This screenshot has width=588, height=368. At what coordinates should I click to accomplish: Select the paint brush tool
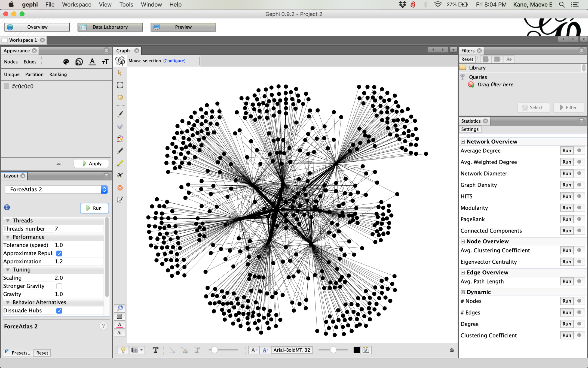point(120,114)
